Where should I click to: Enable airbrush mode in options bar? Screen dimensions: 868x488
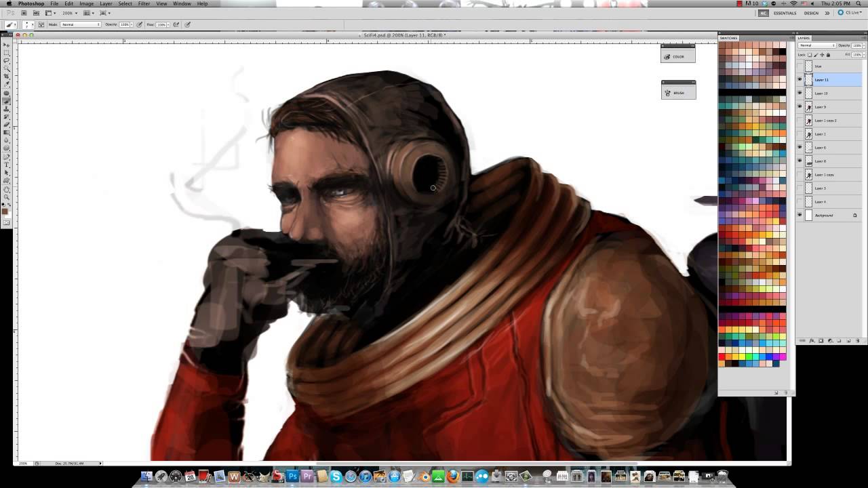tap(176, 24)
